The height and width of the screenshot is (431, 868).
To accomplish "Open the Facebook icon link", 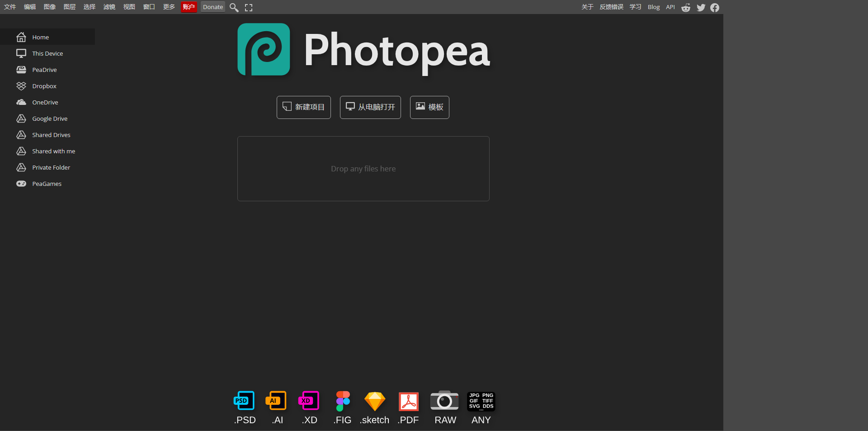I will 715,7.
